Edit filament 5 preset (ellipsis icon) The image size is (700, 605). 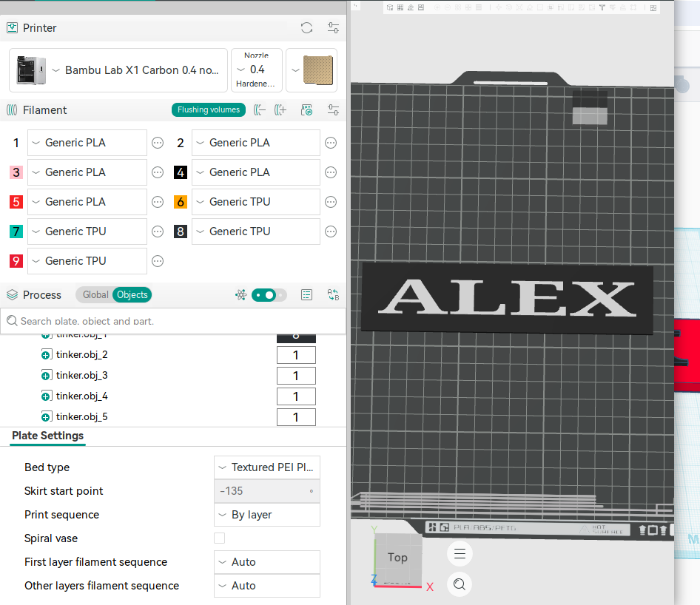(x=158, y=202)
